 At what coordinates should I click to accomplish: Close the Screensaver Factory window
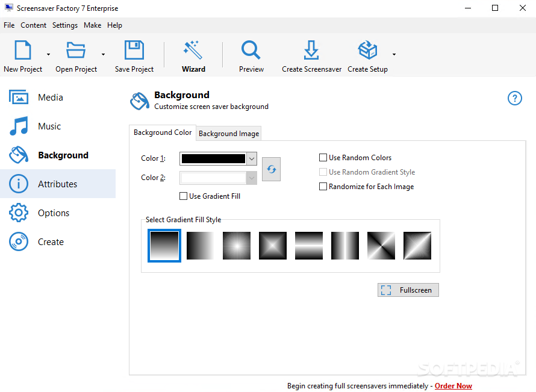[x=523, y=8]
